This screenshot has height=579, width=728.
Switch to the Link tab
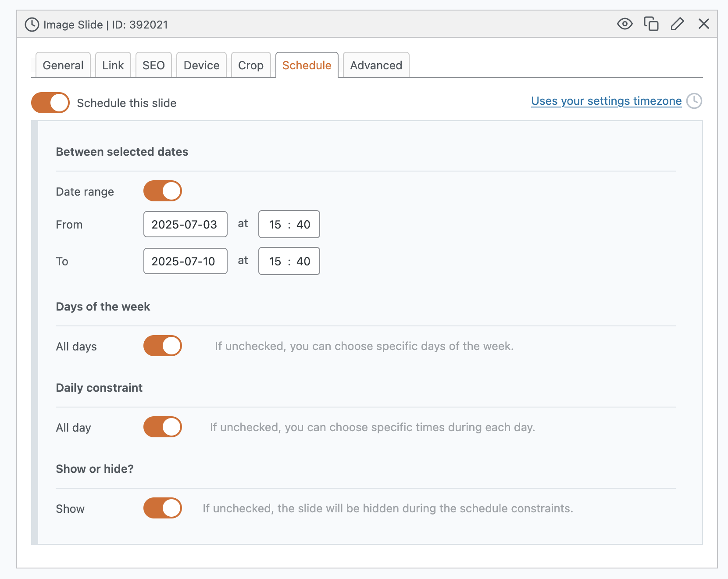click(x=113, y=65)
